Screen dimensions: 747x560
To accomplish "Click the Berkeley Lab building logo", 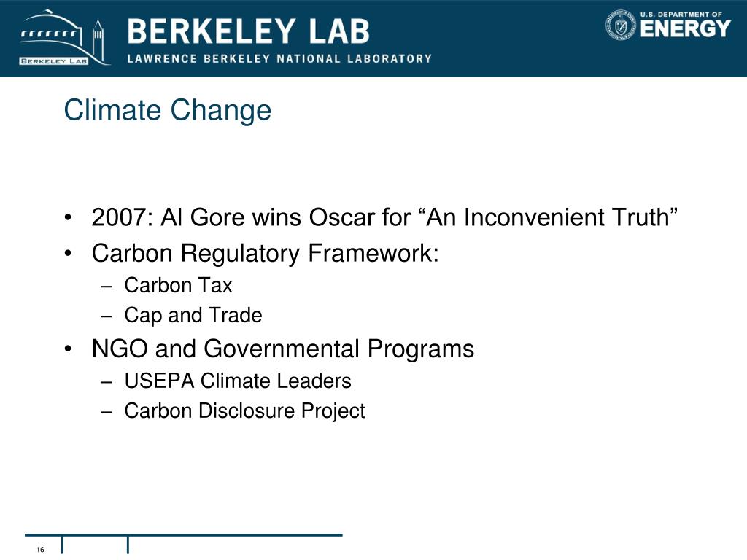I will [65, 38].
